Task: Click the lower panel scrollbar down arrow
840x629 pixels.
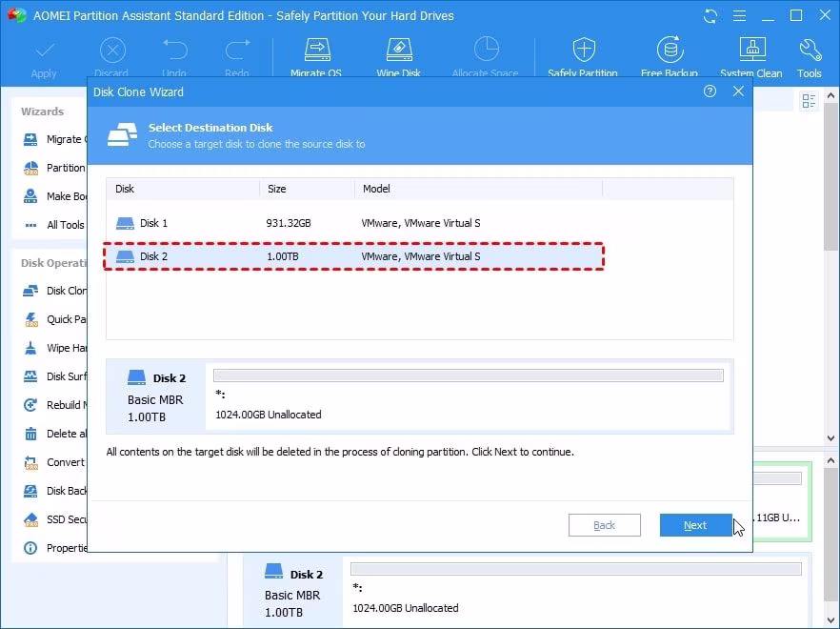Action: [x=830, y=621]
